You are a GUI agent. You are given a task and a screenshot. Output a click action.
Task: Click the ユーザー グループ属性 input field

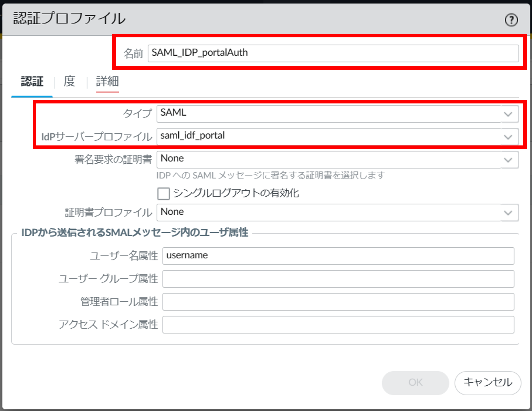click(x=338, y=279)
